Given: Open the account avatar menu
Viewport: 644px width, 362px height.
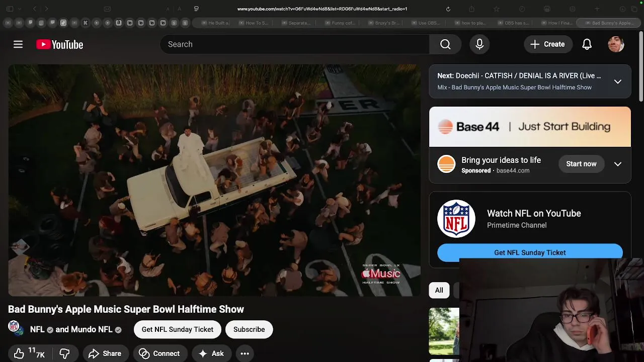Looking at the screenshot, I should pyautogui.click(x=616, y=44).
